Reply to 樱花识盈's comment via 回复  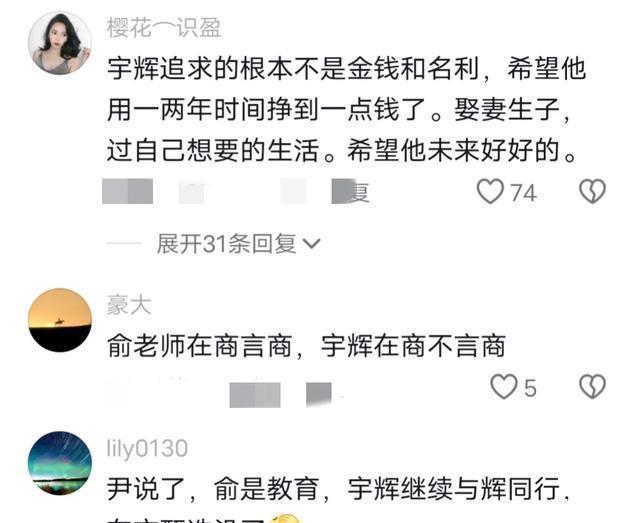tap(351, 191)
